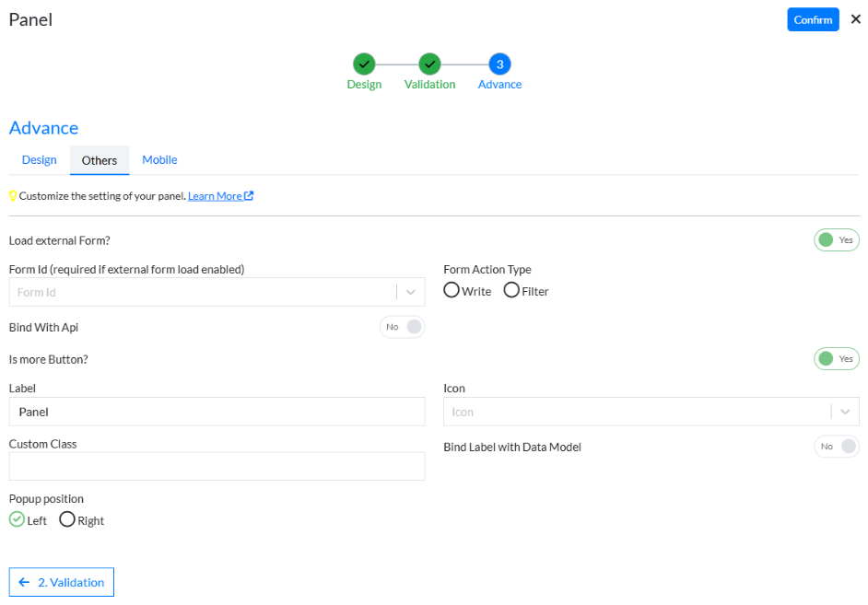This screenshot has width=868, height=605.
Task: Choose Right as the popup position
Action: click(x=66, y=519)
